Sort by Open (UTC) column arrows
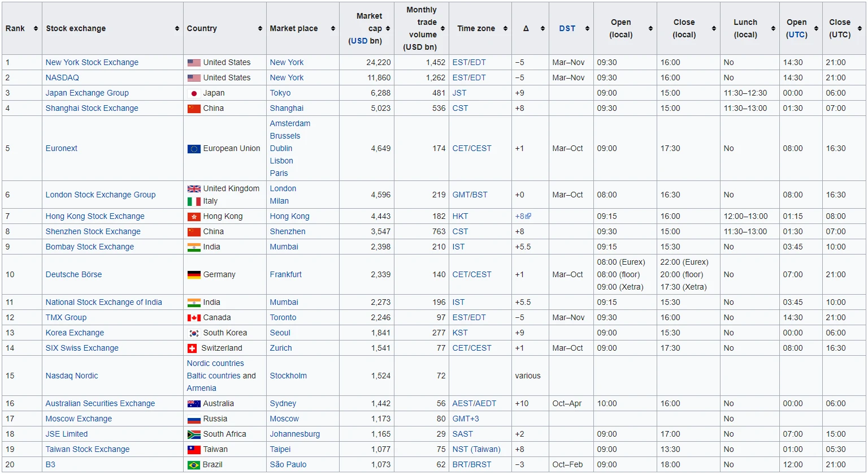Screen dimensions: 868x474 click(x=816, y=28)
